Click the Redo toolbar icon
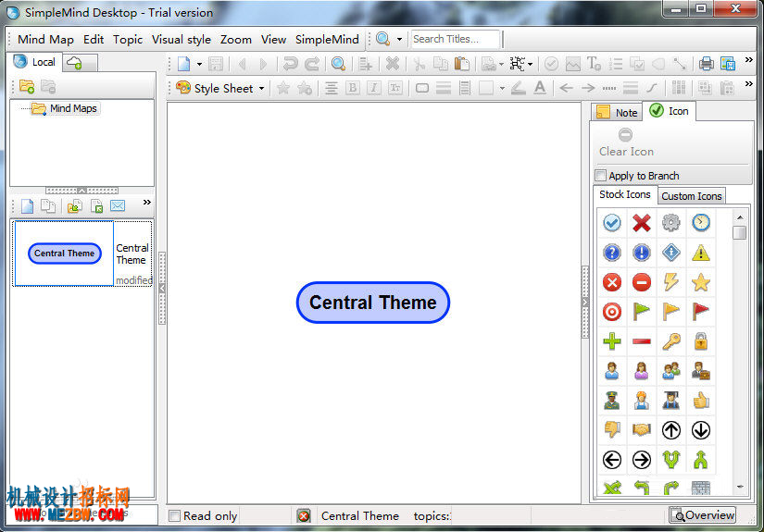Image resolution: width=764 pixels, height=532 pixels. coord(312,64)
